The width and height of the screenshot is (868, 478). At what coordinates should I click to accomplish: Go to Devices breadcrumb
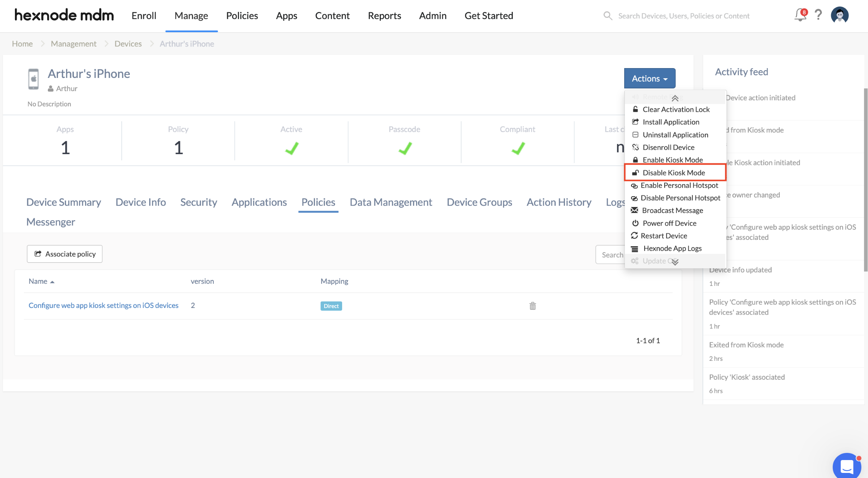click(x=128, y=44)
